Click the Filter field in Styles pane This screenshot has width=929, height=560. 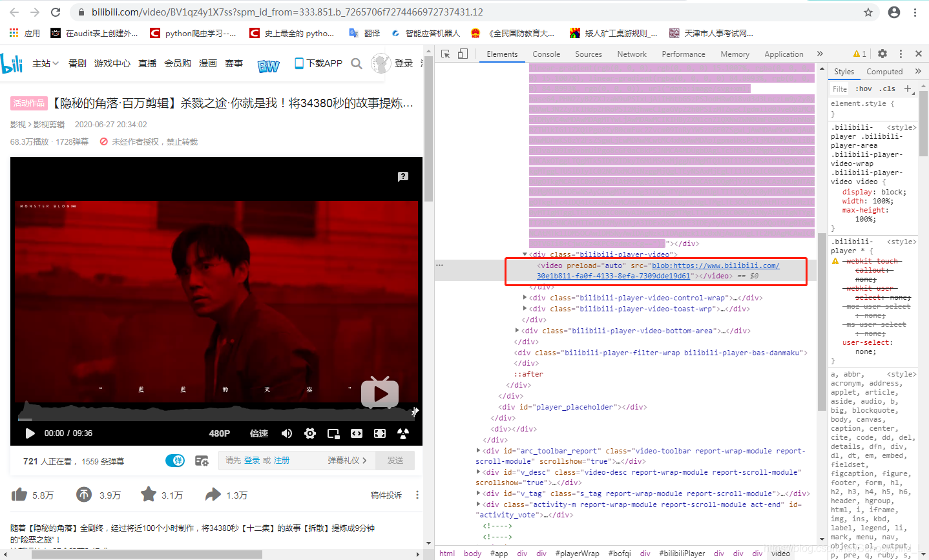(840, 89)
